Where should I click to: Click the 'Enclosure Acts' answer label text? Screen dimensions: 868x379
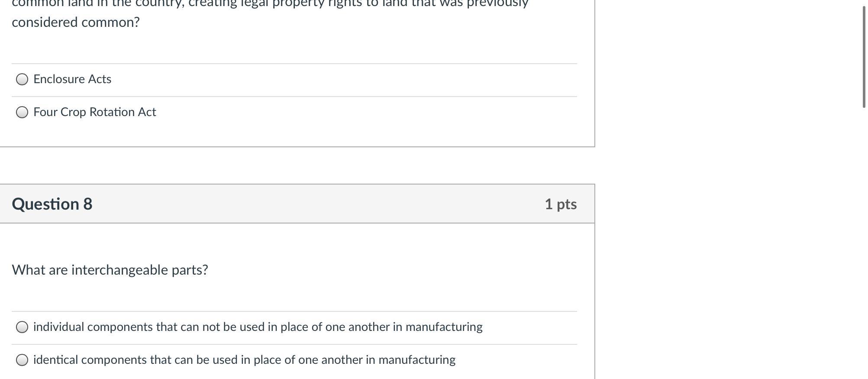tap(72, 79)
